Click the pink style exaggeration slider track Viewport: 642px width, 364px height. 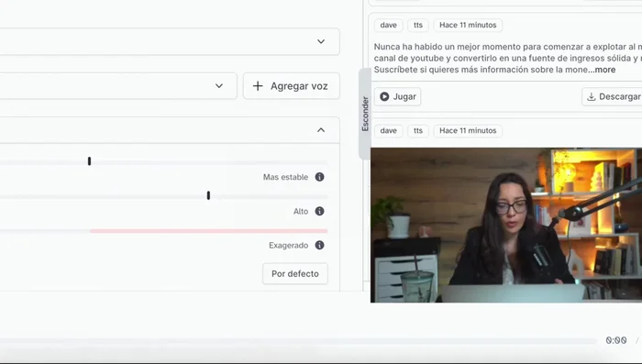click(x=208, y=231)
